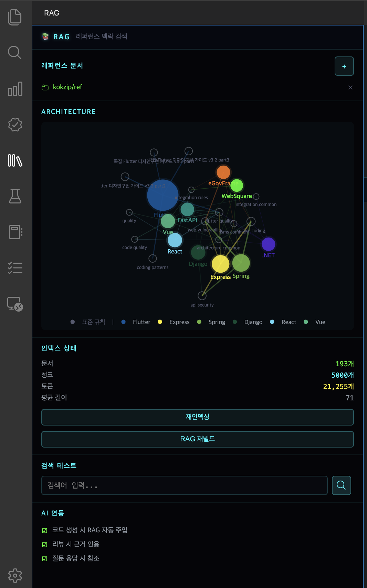Open the notebook icon in sidebar
Viewport: 367px width, 588px height.
(15, 232)
